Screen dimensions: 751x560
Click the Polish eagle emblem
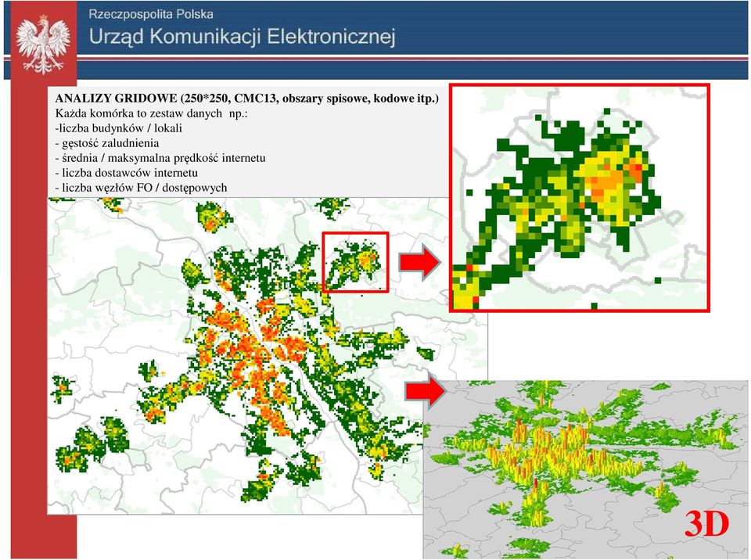[x=43, y=44]
